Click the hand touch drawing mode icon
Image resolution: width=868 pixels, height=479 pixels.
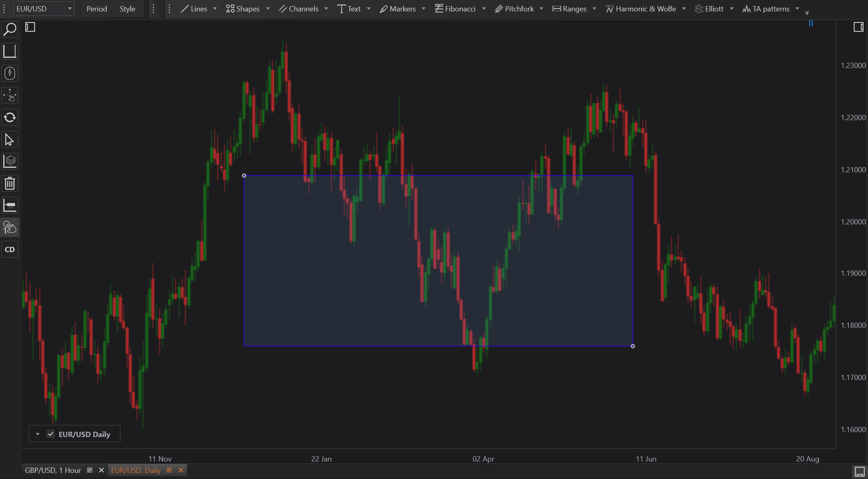tap(10, 227)
